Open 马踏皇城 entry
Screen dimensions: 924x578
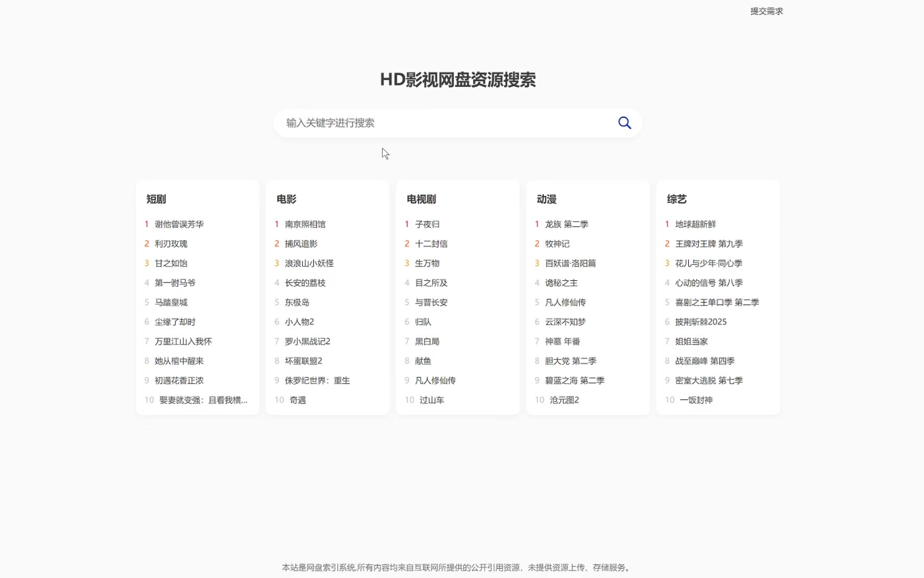pyautogui.click(x=171, y=302)
